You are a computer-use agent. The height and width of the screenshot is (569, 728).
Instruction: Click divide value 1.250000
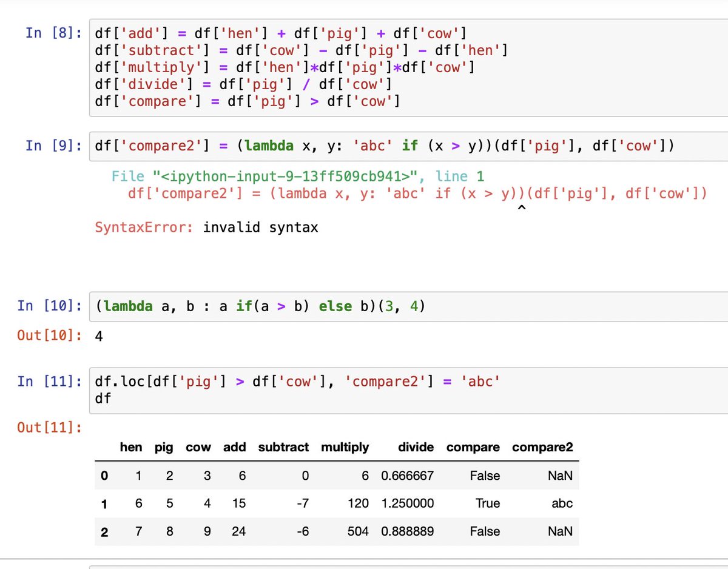[407, 503]
